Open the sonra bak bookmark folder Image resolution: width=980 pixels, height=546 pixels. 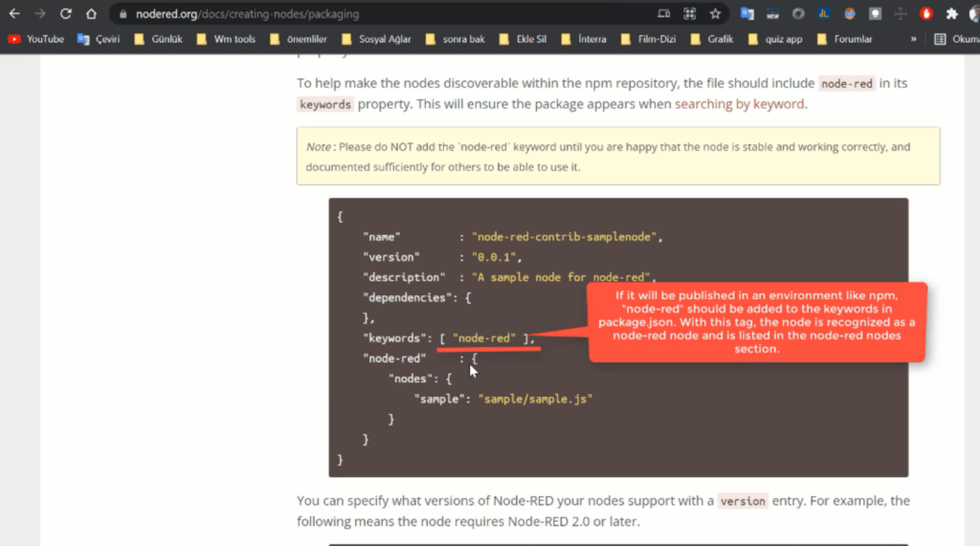[455, 39]
